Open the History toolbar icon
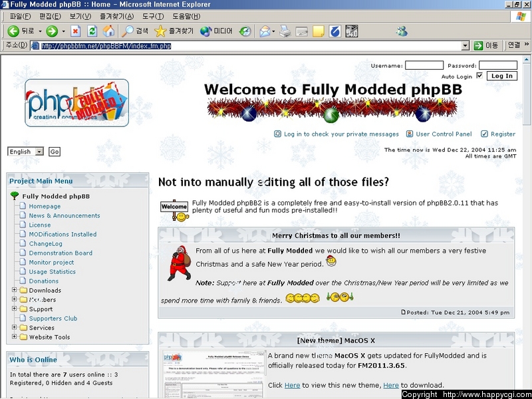Screen dimensions: 532x399 [245, 31]
